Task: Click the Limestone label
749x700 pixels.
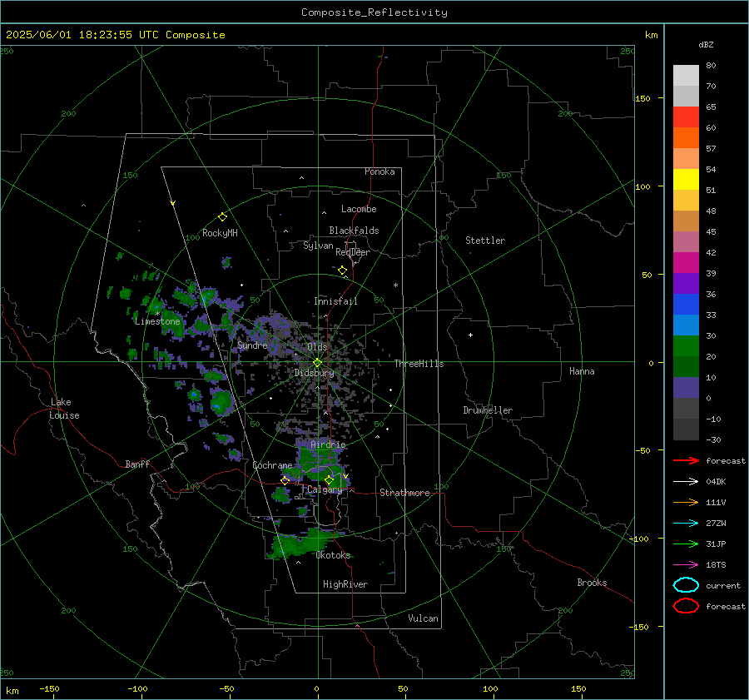Action: 157,321
